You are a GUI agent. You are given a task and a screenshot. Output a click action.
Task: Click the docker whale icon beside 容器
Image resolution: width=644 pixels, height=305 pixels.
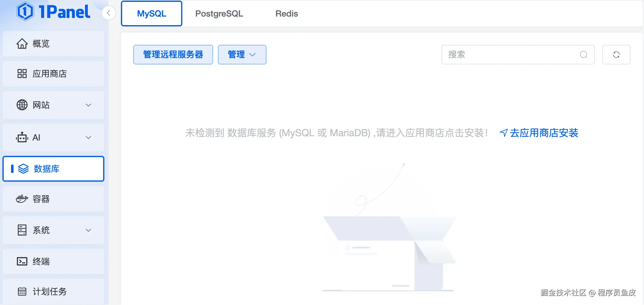(x=22, y=199)
